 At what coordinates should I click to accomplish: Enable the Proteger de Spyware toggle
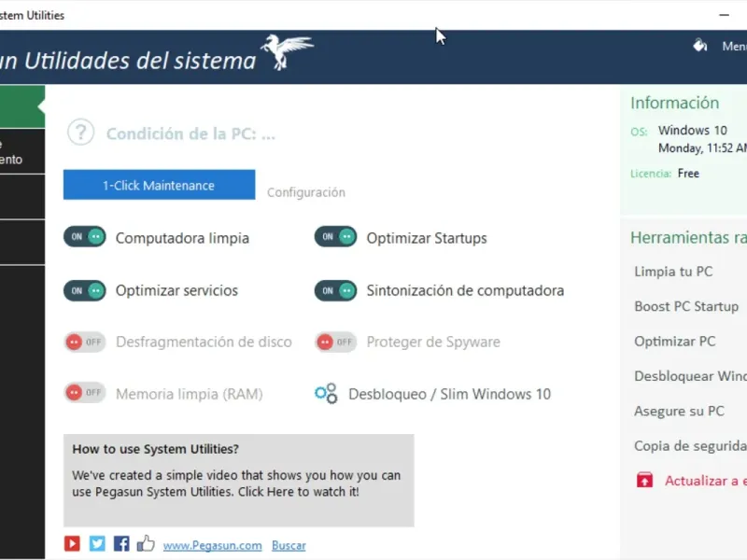point(335,342)
